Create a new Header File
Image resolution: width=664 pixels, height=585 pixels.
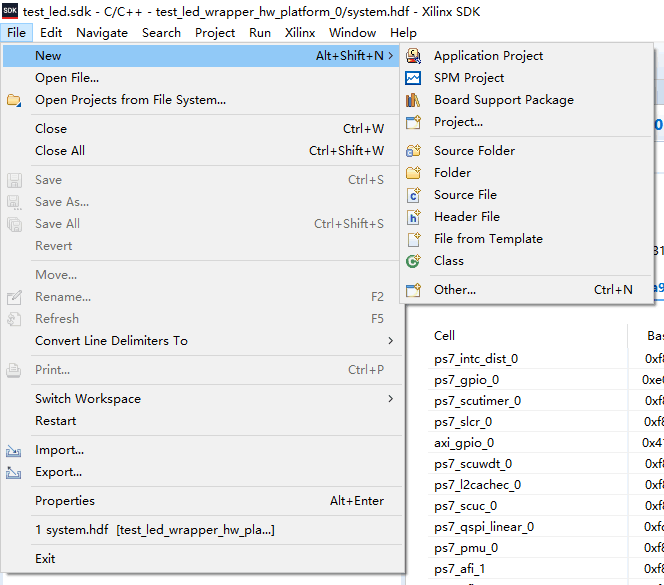[527, 217]
